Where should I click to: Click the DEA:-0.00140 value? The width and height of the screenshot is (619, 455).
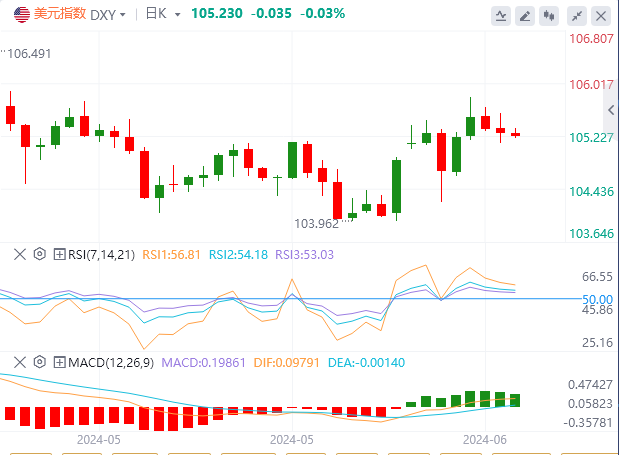[x=366, y=362]
